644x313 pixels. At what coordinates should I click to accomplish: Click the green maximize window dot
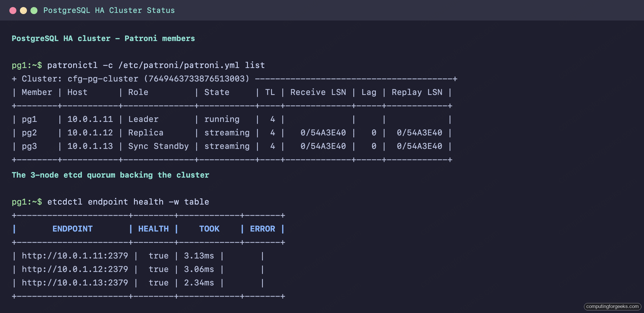pyautogui.click(x=34, y=11)
